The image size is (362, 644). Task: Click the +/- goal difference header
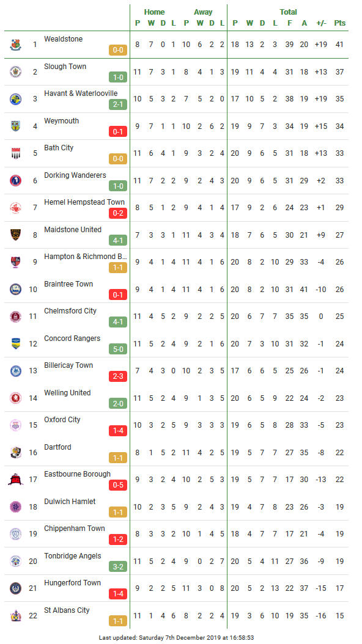click(x=321, y=23)
